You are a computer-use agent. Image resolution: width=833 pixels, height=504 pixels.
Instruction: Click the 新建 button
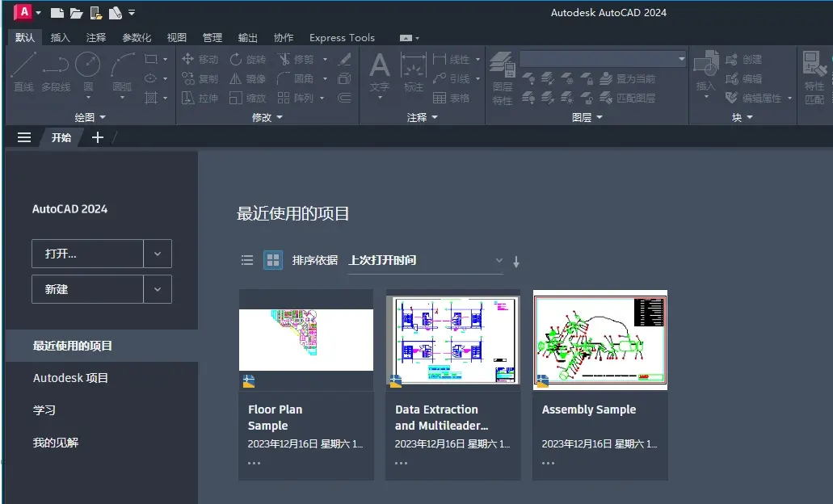[87, 289]
